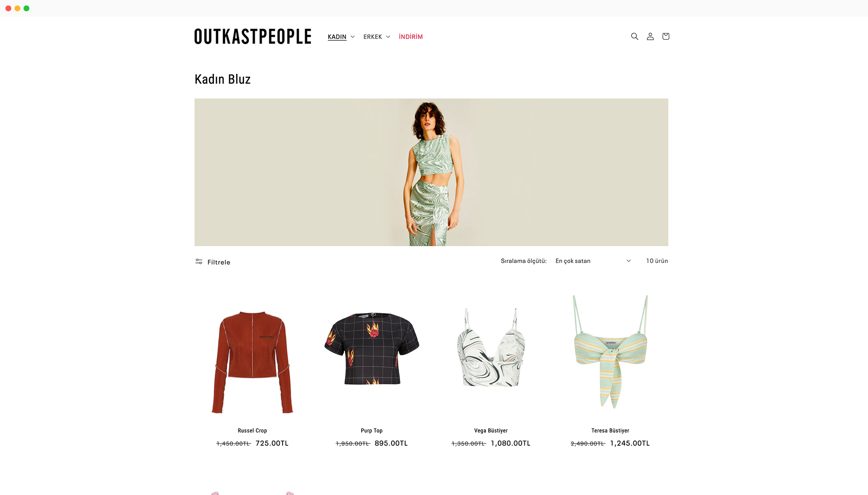Click the Kadın Bluz collection banner image
The image size is (868, 495).
431,172
